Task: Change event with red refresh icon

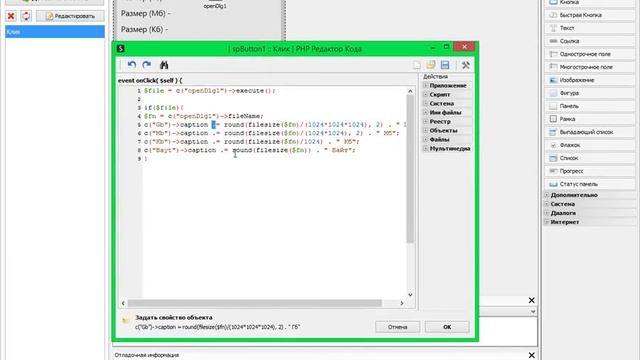Action: coord(26,16)
